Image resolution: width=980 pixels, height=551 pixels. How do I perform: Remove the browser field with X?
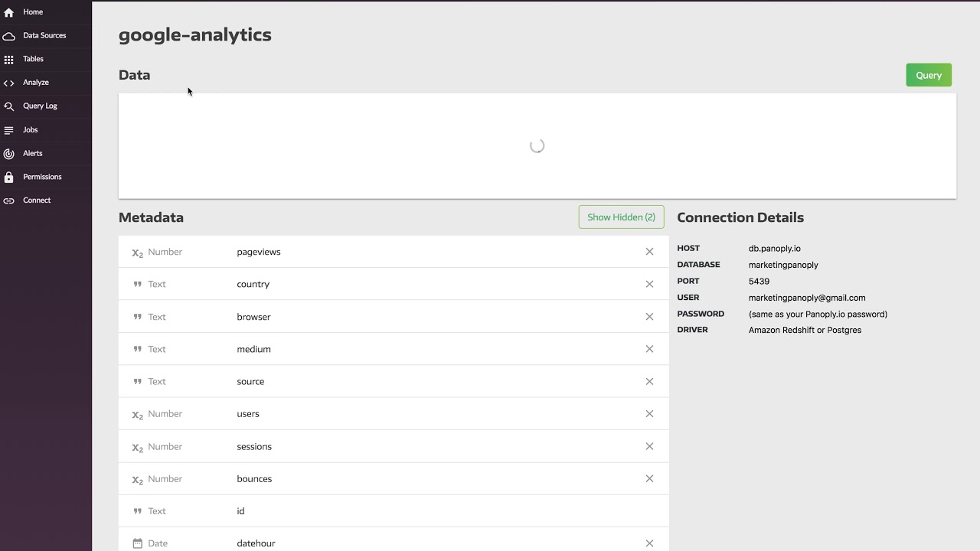tap(649, 317)
